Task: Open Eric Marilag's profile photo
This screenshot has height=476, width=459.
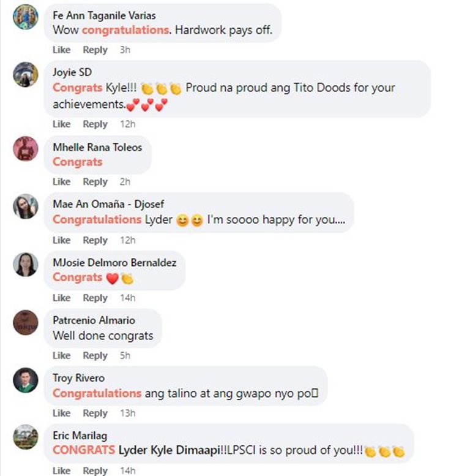Action: [x=26, y=437]
